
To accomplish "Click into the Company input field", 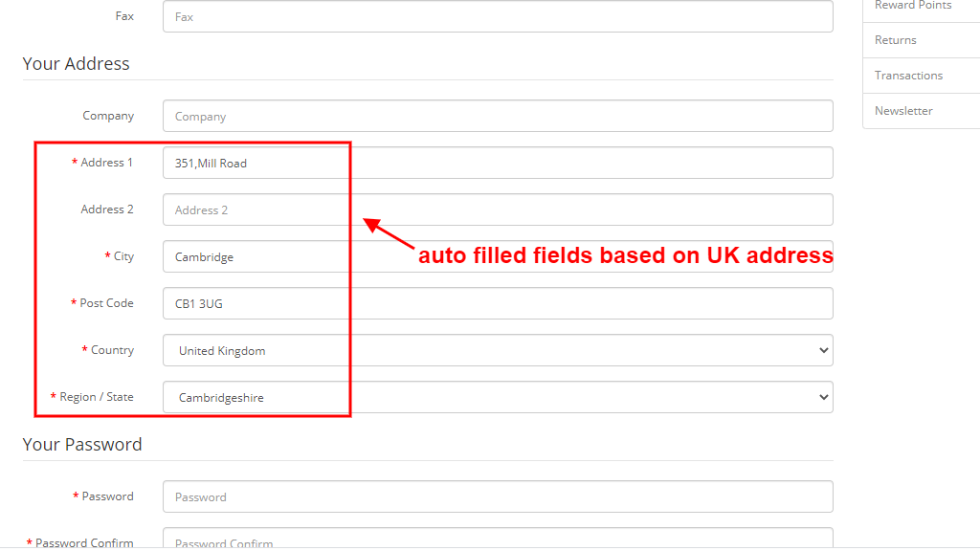I will (x=497, y=115).
